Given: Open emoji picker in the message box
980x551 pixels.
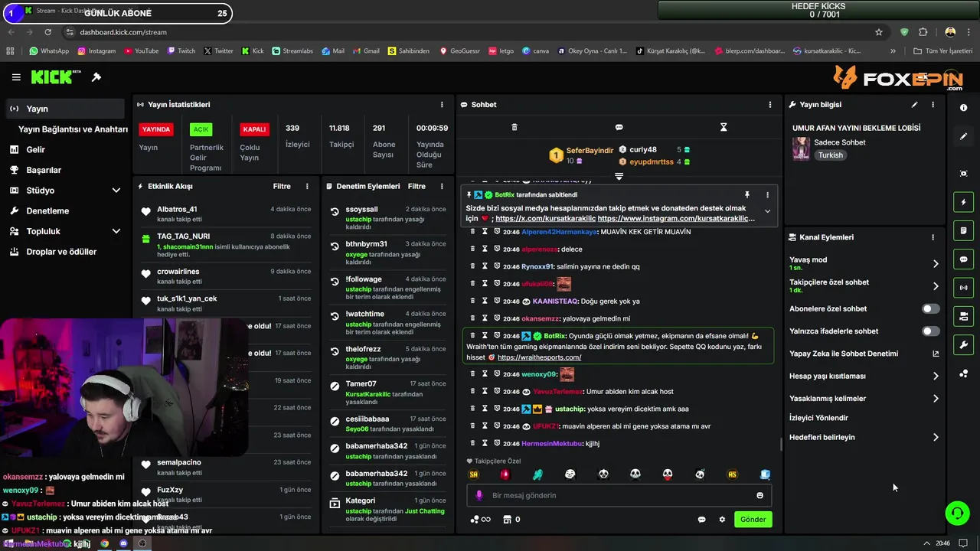Looking at the screenshot, I should pos(759,495).
